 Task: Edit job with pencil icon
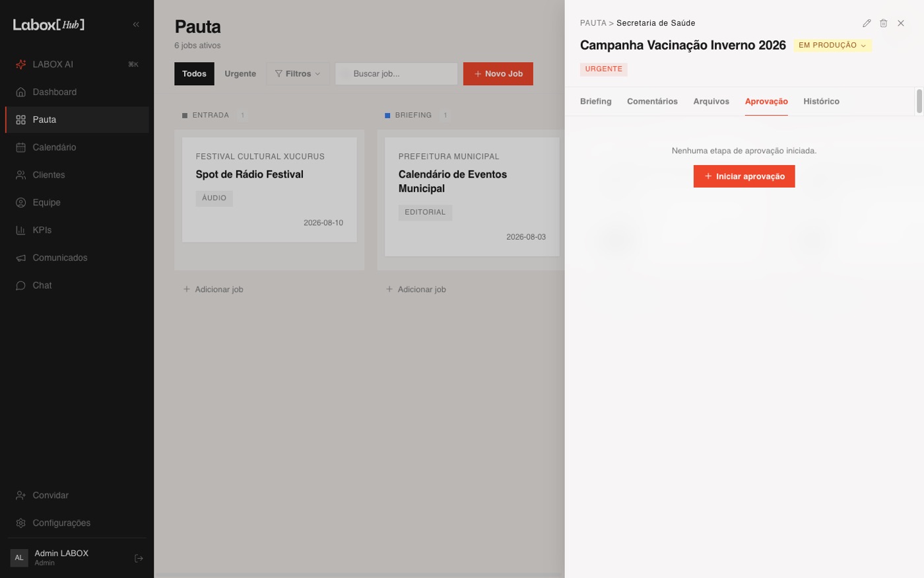click(x=867, y=23)
